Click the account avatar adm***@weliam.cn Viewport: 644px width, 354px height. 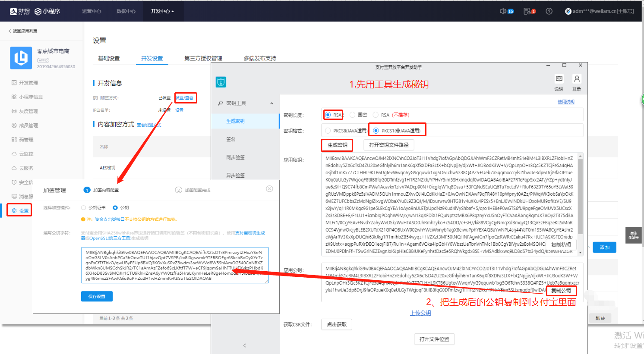[x=568, y=11]
